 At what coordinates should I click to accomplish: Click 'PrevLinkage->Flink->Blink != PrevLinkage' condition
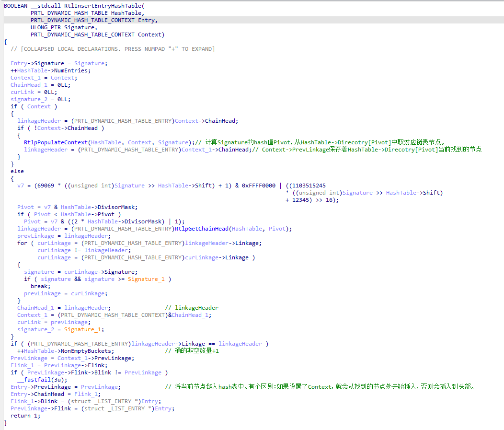tap(94, 372)
